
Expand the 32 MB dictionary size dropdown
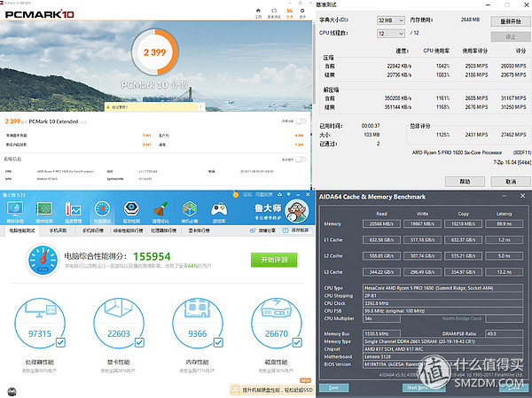click(x=391, y=20)
